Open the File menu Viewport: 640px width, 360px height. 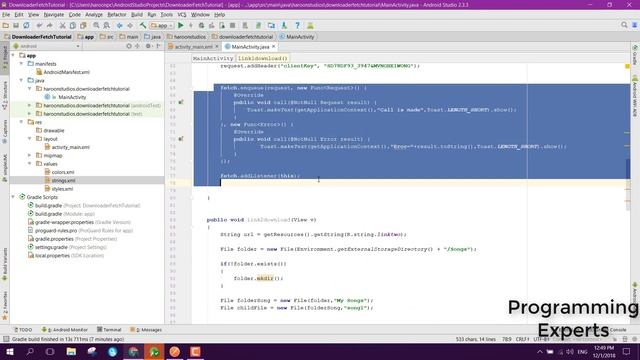6,15
